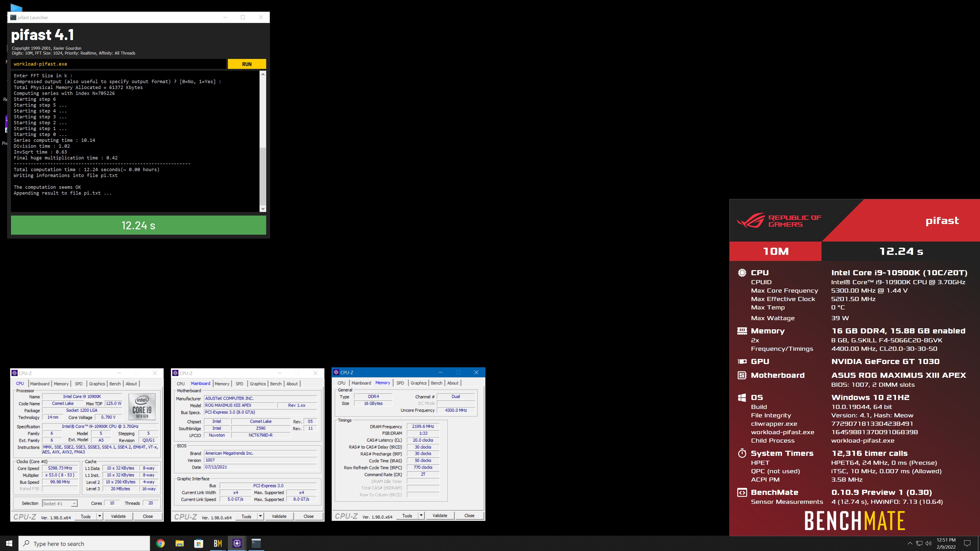Screen dimensions: 980x551
Task: Open the Windows Start menu
Action: pos(9,543)
